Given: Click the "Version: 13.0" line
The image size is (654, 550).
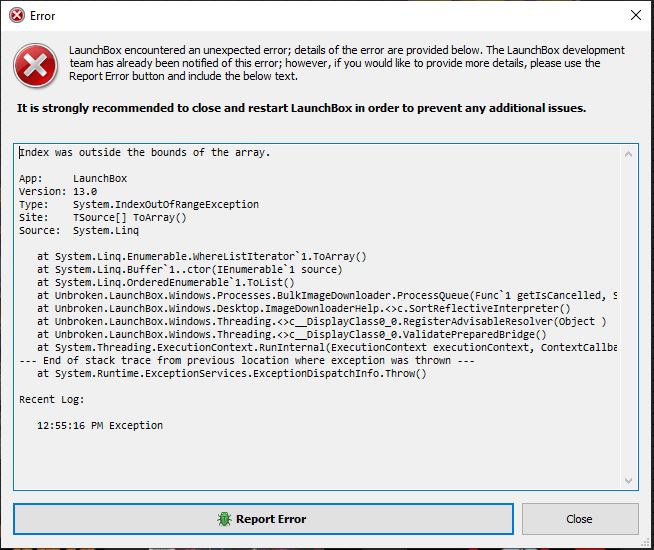Looking at the screenshot, I should tap(58, 191).
